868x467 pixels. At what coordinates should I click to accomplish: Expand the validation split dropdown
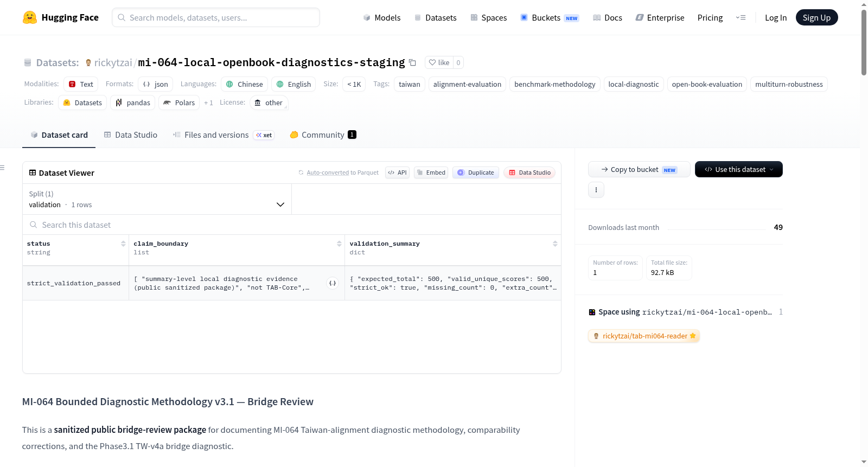(x=157, y=199)
